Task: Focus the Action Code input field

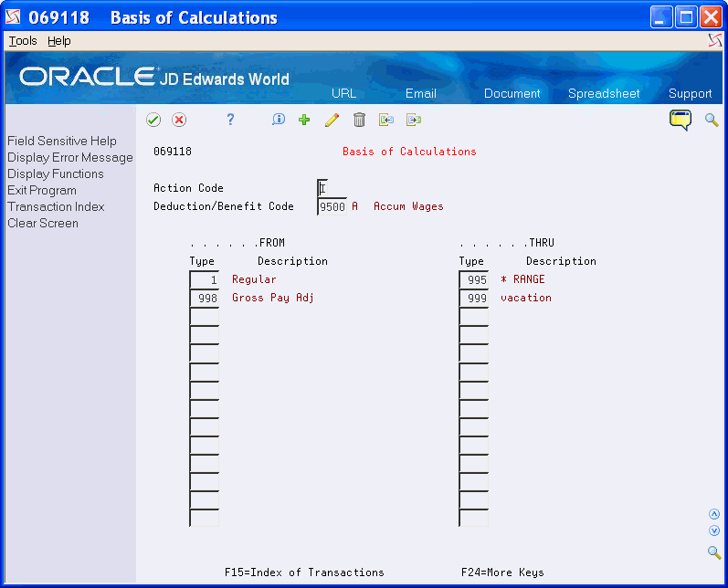Action: coord(322,188)
